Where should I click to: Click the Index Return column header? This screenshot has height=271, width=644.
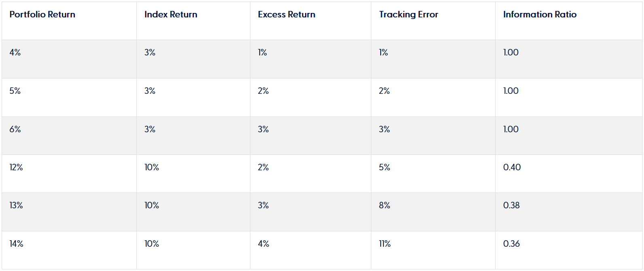(171, 15)
